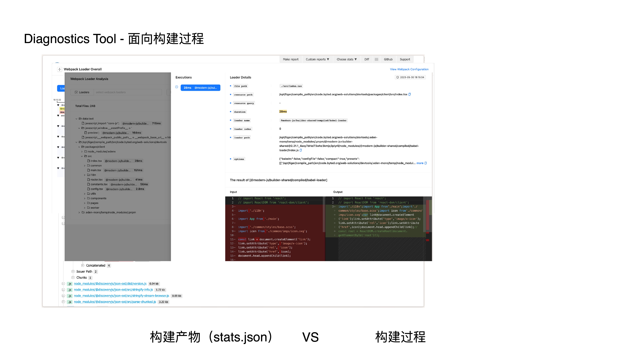Click the constants.tsx file icon
The image size is (644, 362).
pyautogui.click(x=89, y=184)
